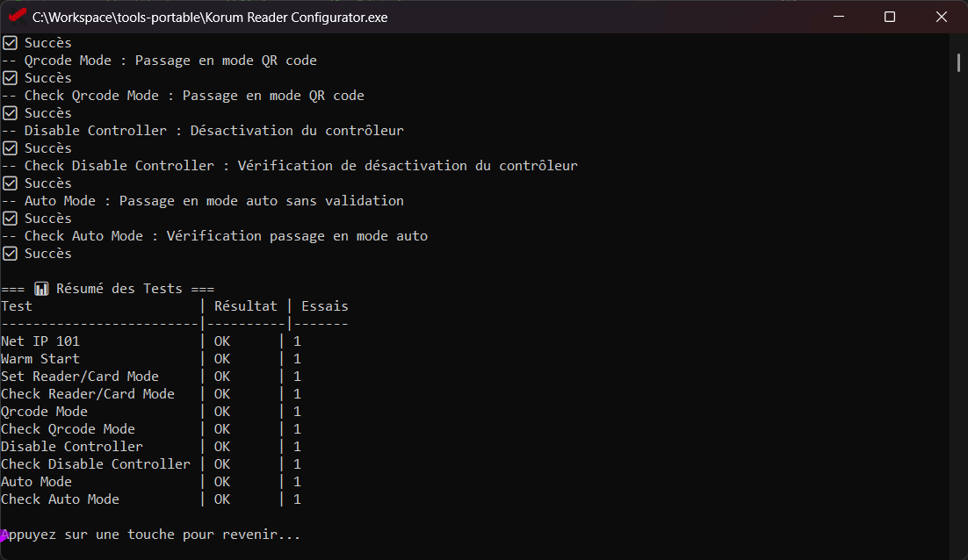Click the 'Set Reader/Card Mode' test name
The image size is (968, 560).
80,377
